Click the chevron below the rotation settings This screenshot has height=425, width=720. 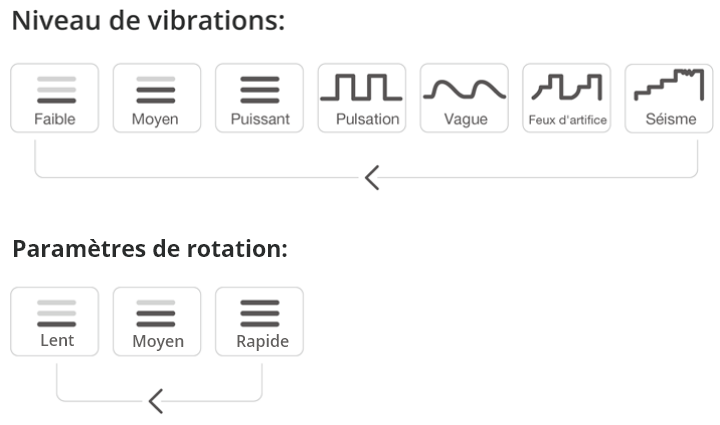click(155, 402)
